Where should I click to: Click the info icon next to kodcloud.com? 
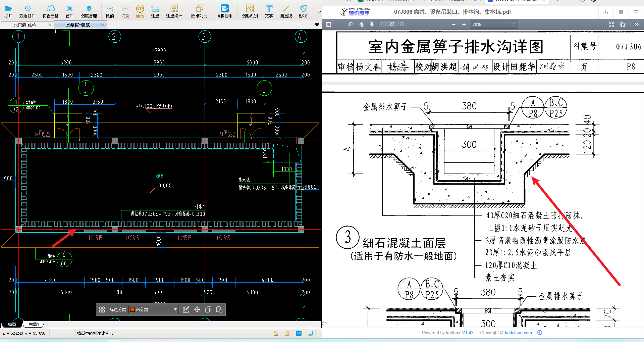coord(540,333)
